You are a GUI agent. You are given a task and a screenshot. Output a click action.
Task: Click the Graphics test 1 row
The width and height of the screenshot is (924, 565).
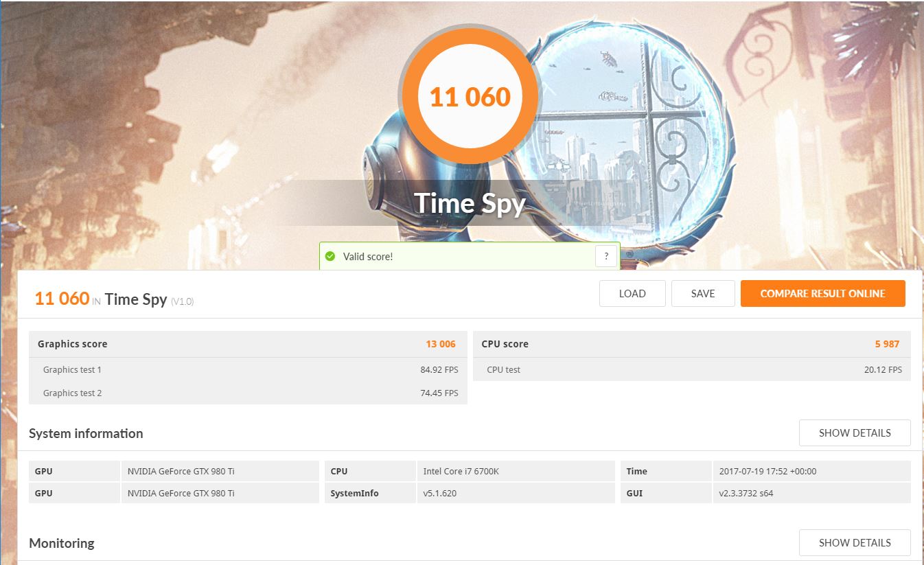[247, 369]
